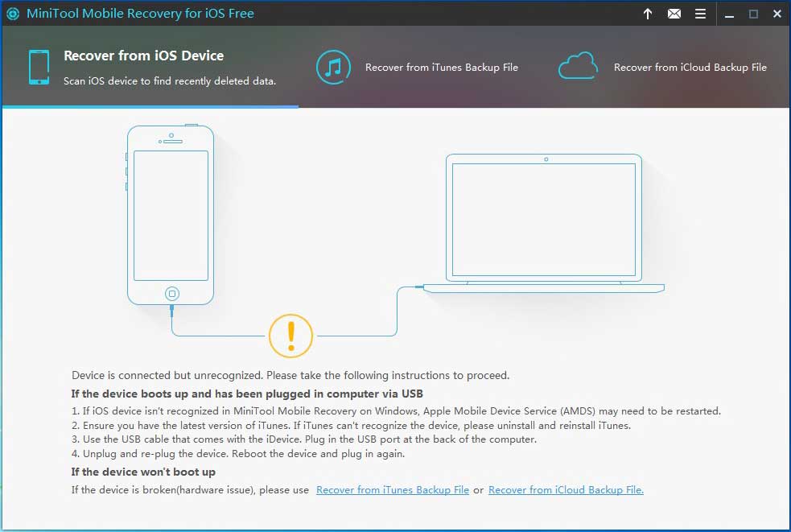Click the iCloud cloud icon

578,66
